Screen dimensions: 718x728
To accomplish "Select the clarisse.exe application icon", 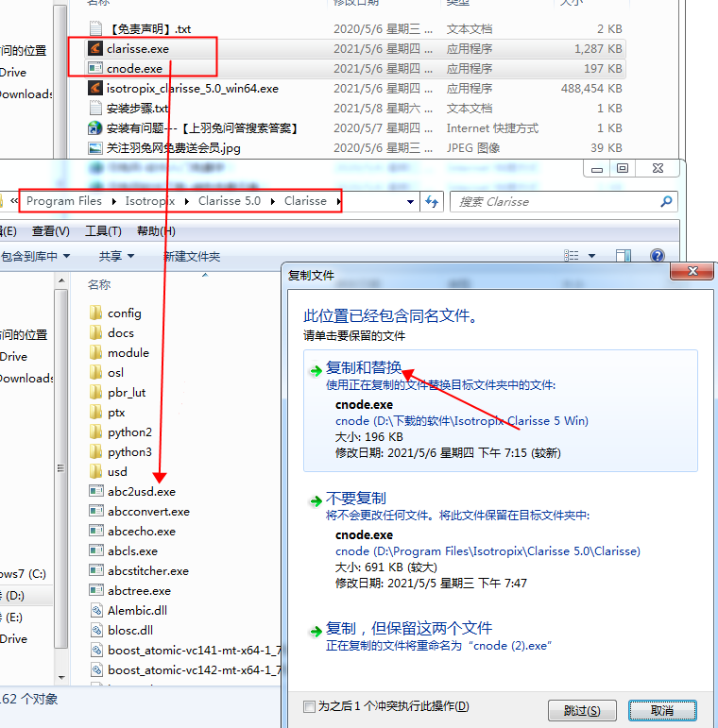I will [95, 48].
